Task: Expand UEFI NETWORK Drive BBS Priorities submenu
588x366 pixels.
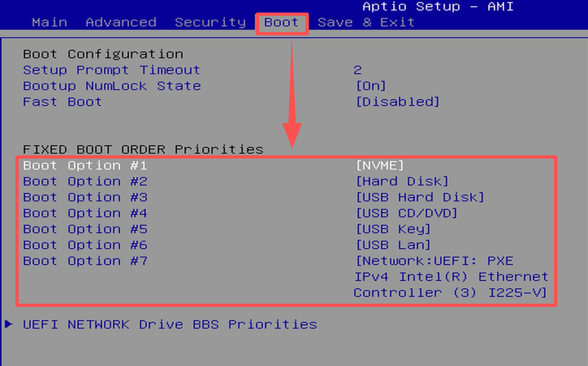Action: (170, 324)
